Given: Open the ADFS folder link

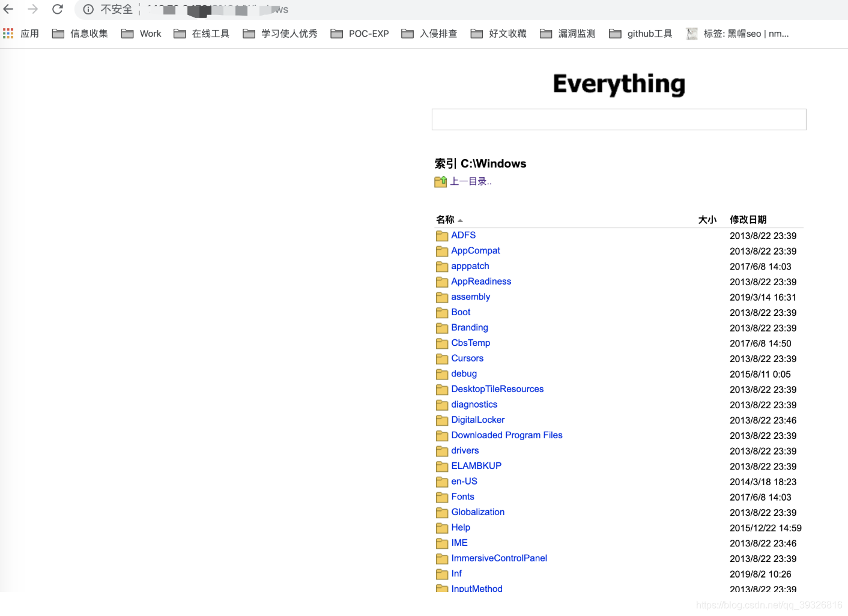Looking at the screenshot, I should point(464,235).
